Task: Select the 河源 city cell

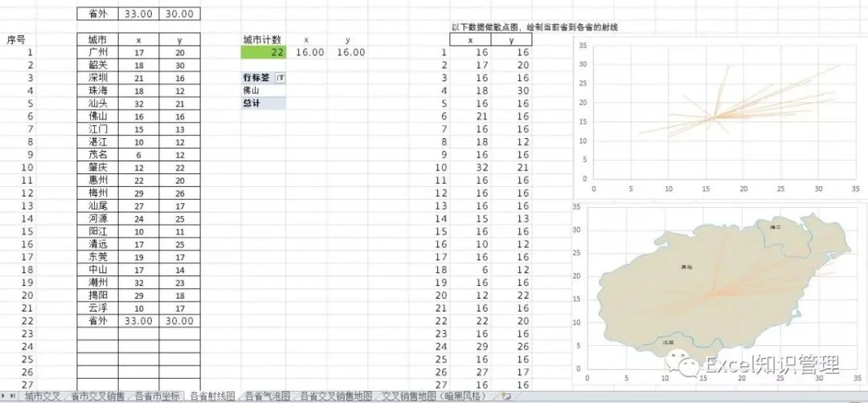Action: (97, 218)
